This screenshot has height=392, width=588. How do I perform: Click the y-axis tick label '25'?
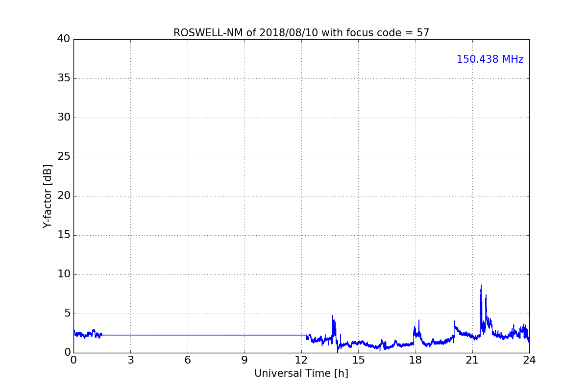(x=64, y=157)
